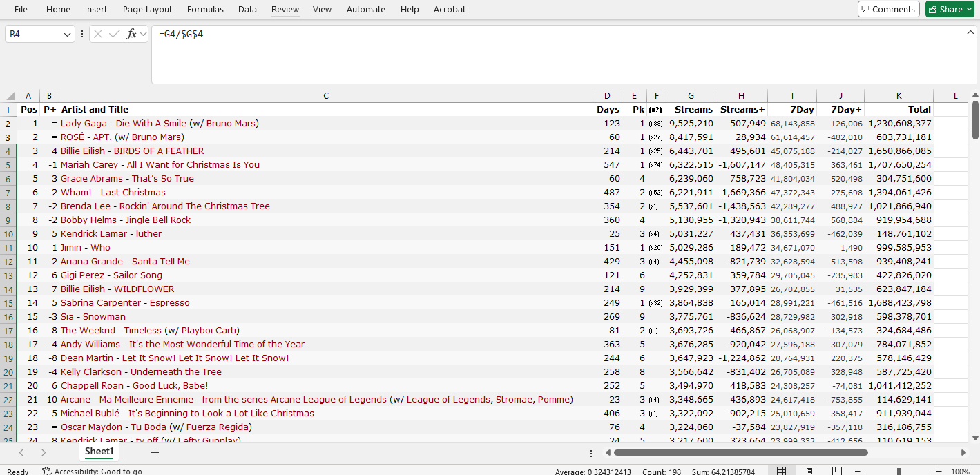Screen dimensions: 980x475
Task: Click the Enter checkmark in formula bar
Action: click(115, 34)
